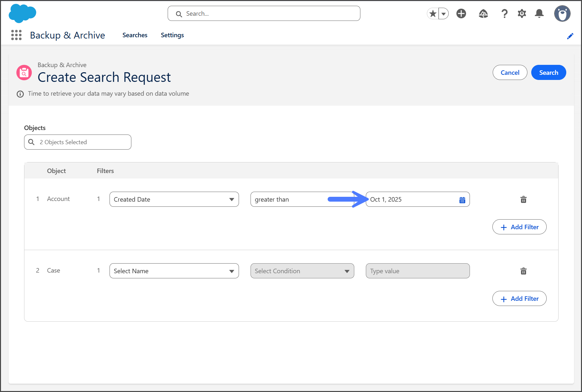Open the Trailhead guidance icon
Viewport: 582px width, 392px height.
click(483, 13)
